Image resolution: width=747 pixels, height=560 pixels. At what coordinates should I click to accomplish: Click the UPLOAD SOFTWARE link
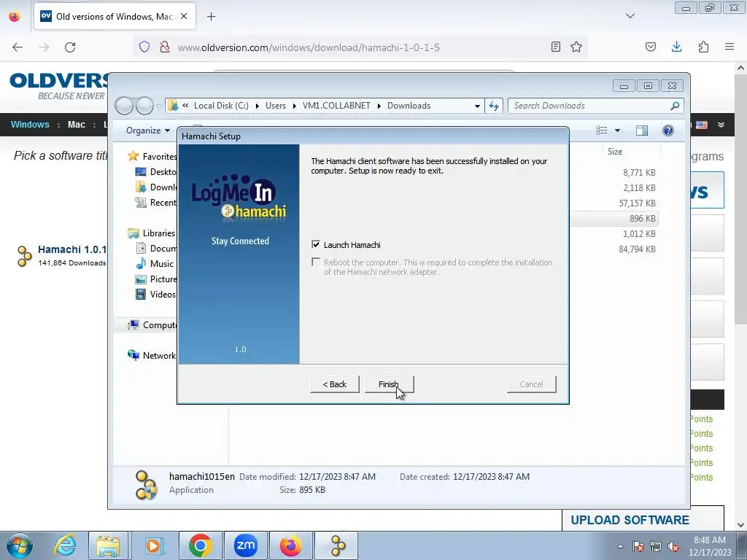630,520
